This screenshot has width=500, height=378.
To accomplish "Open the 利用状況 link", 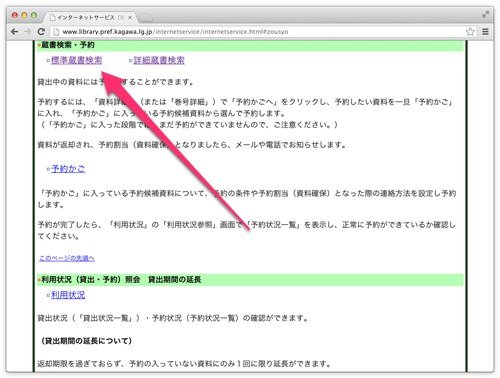I will click(68, 295).
